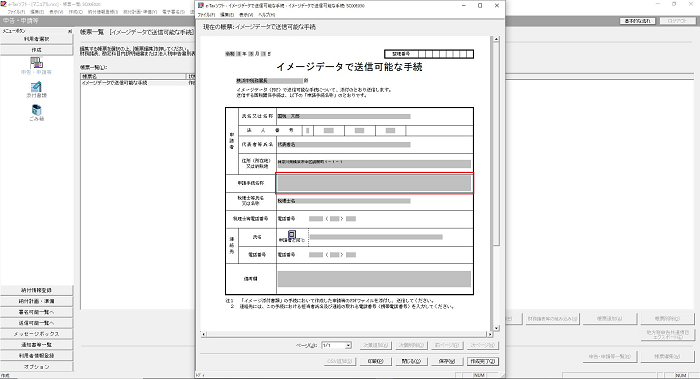Click the 帳票編集 button in the main window
The width and height of the screenshot is (700, 379).
pyautogui.click(x=667, y=356)
